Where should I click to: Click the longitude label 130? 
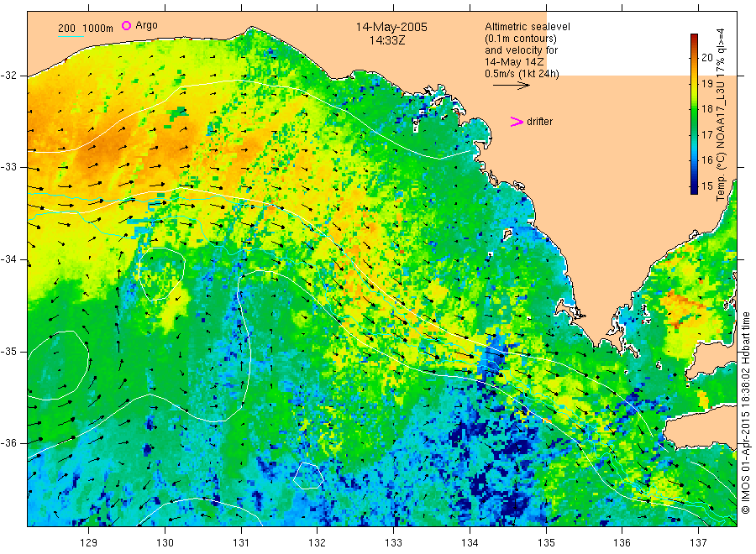(165, 543)
